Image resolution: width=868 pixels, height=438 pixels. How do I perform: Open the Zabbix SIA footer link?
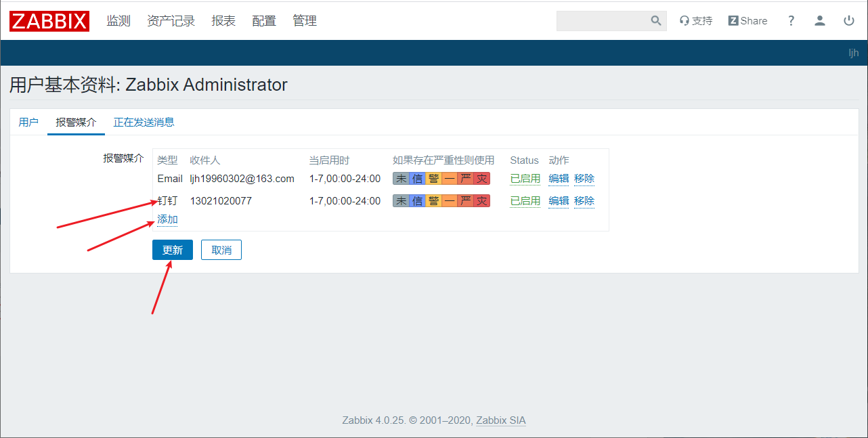pos(501,420)
